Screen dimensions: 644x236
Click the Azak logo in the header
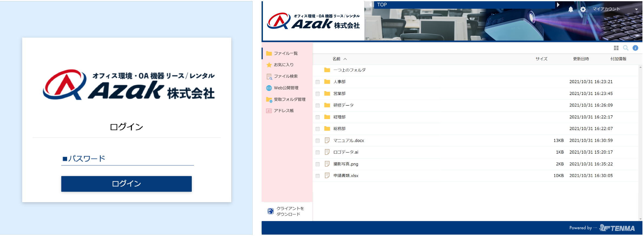pos(313,21)
